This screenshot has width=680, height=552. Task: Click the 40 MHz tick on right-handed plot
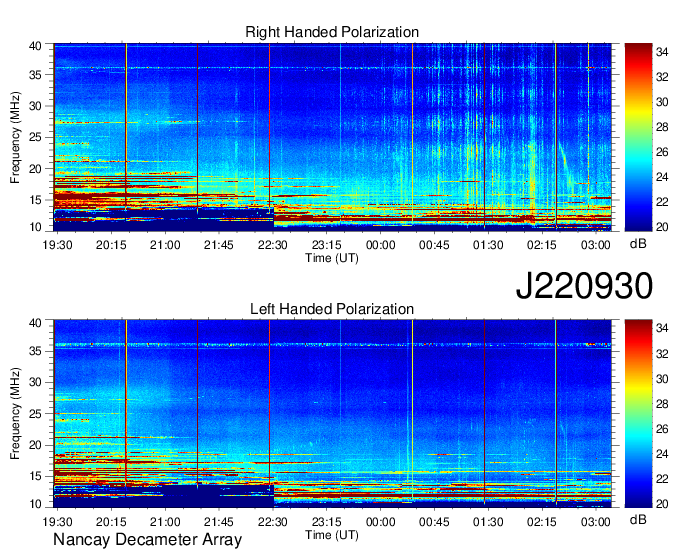point(35,46)
